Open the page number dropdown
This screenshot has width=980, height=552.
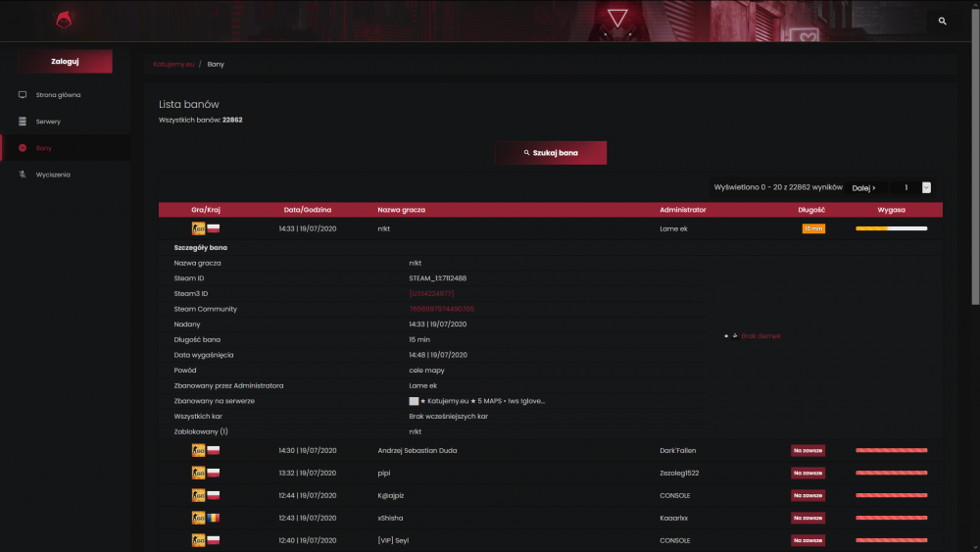coord(926,187)
